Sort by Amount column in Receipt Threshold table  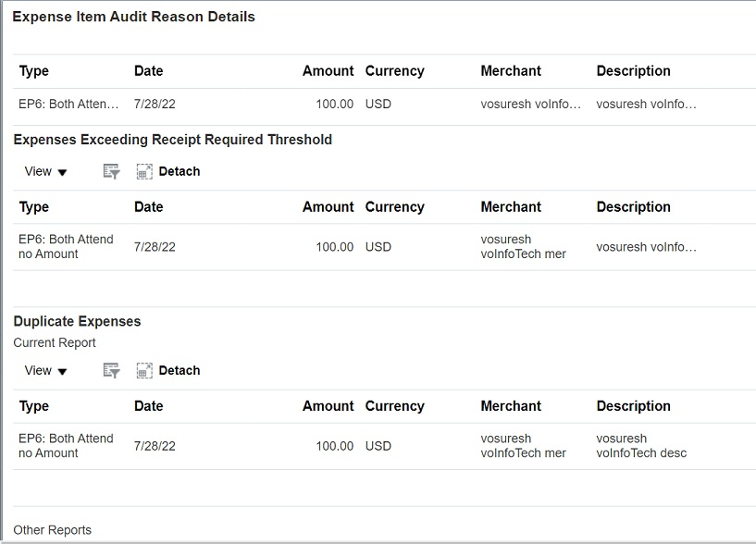328,207
